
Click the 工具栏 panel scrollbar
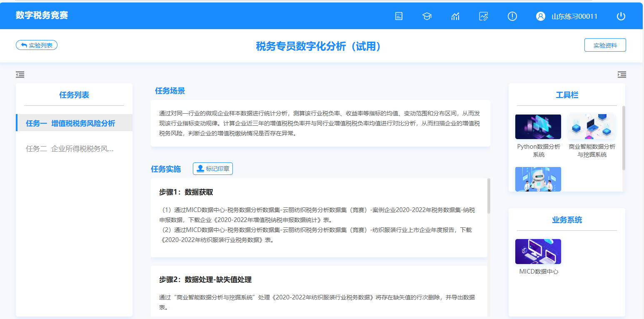pos(624,137)
